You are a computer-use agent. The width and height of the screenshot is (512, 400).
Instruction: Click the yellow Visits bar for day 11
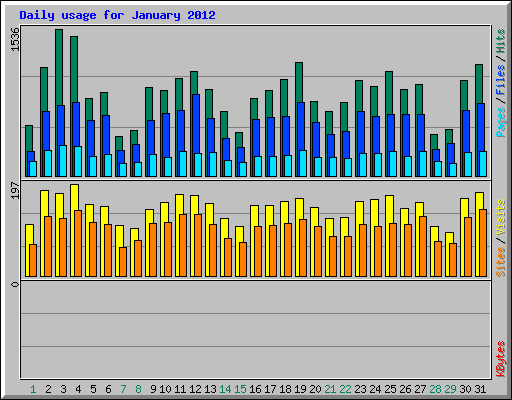click(x=180, y=204)
